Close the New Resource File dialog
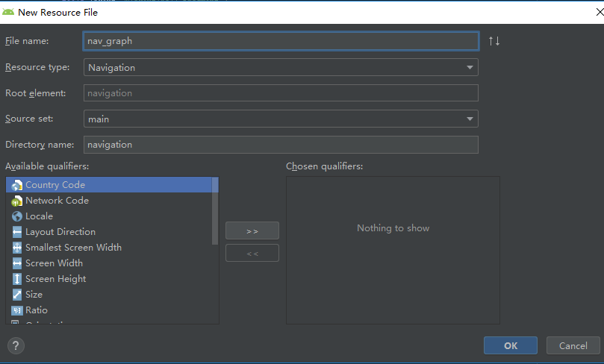 pos(600,12)
